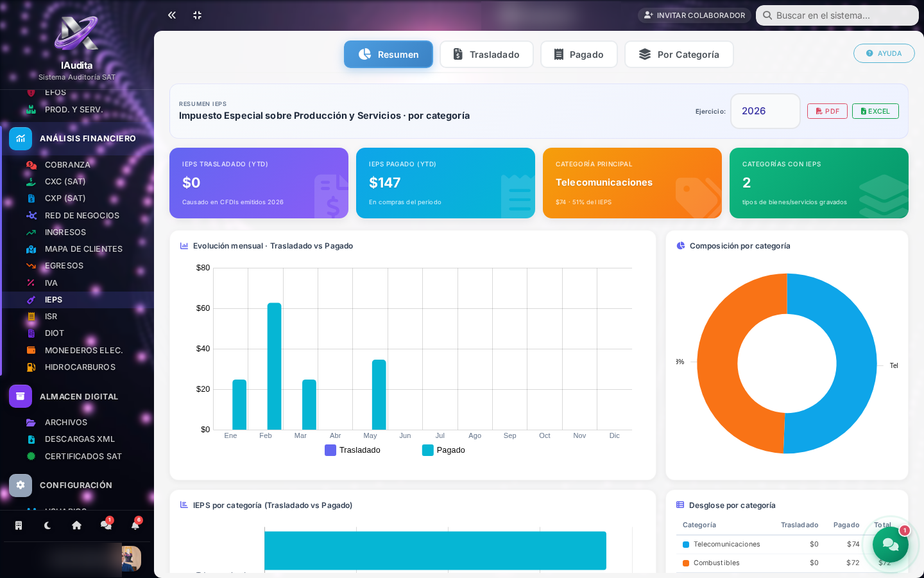Collapse the sidebar with the double chevron icon
924x578 pixels.
(x=172, y=15)
